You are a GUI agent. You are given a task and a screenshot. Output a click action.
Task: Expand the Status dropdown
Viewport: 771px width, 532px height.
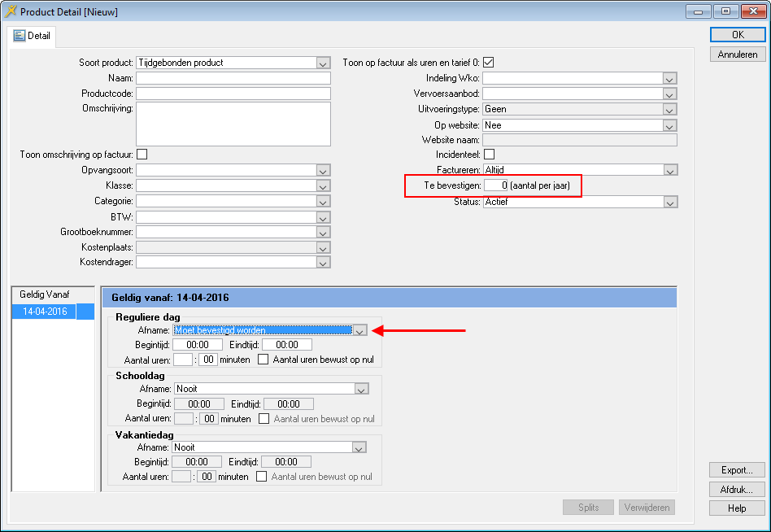click(x=669, y=202)
